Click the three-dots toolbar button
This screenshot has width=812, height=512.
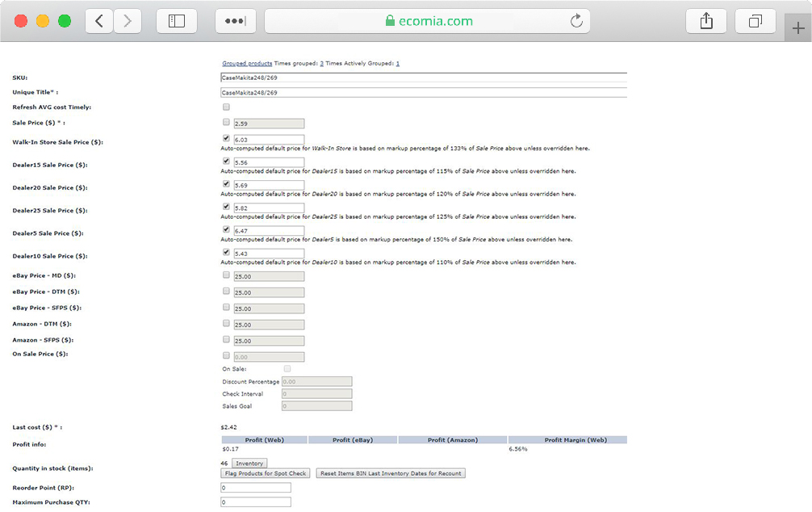pos(235,22)
